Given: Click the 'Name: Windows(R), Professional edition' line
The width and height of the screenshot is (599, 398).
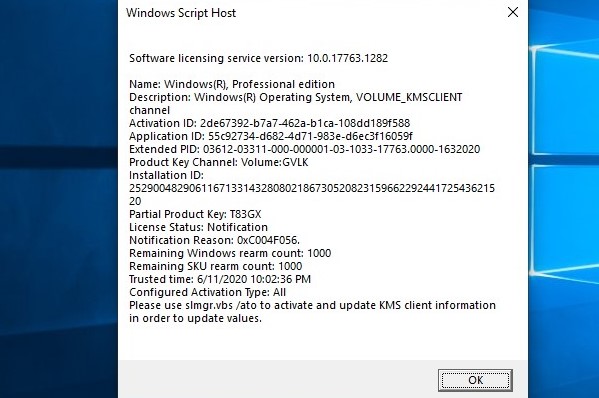Looking at the screenshot, I should pyautogui.click(x=232, y=84).
